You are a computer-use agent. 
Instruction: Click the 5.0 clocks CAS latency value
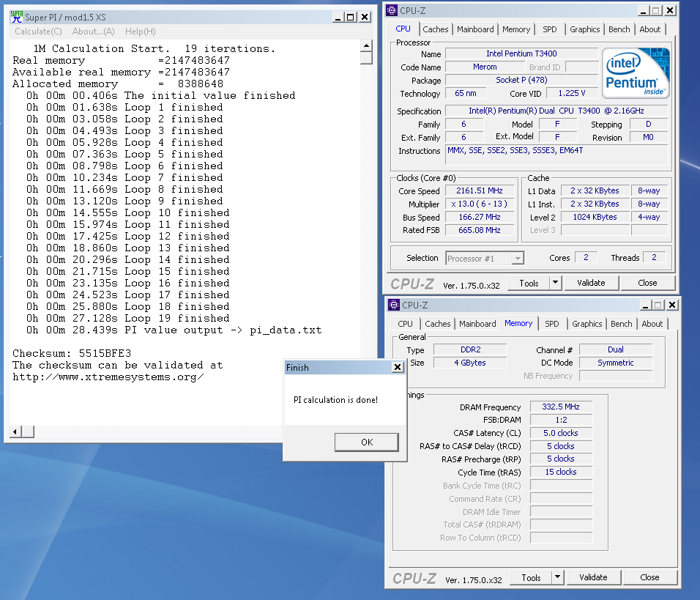pyautogui.click(x=561, y=433)
